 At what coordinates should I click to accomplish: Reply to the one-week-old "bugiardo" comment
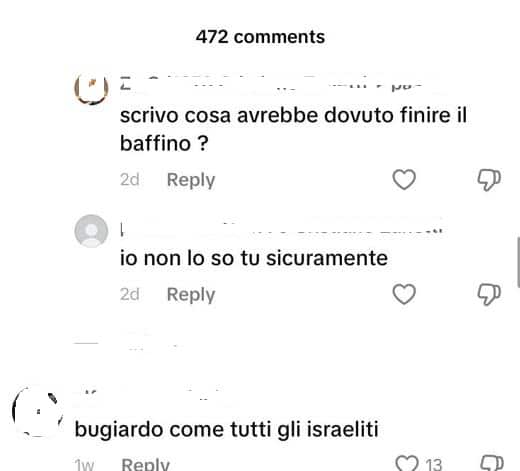(x=146, y=464)
